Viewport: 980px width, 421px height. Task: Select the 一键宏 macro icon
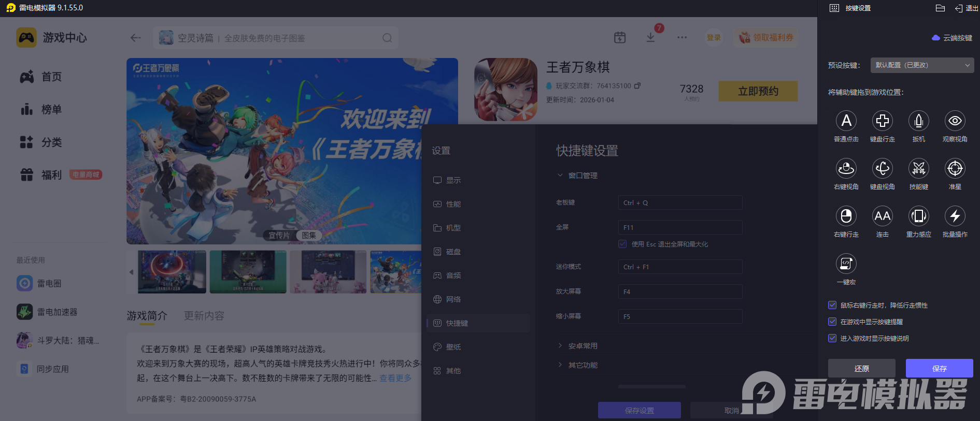click(846, 264)
